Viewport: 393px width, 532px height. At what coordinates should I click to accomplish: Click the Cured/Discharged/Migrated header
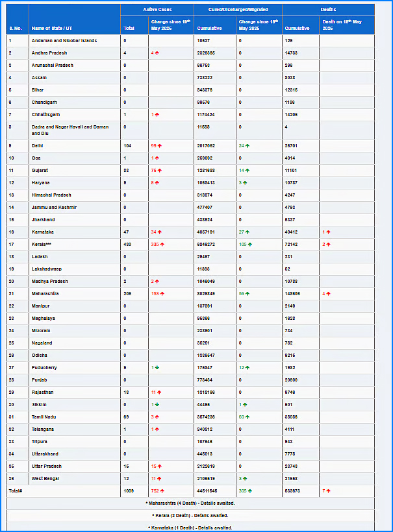tap(238, 10)
